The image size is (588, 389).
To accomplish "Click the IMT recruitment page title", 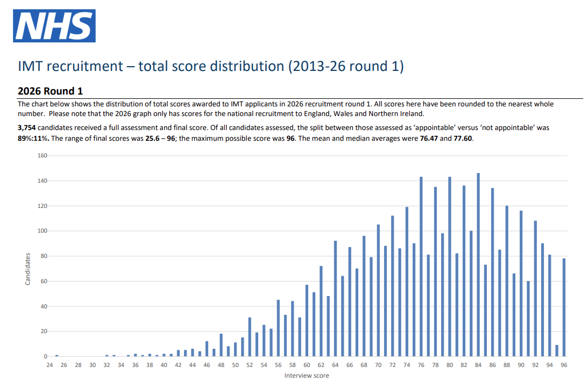I will coord(210,67).
